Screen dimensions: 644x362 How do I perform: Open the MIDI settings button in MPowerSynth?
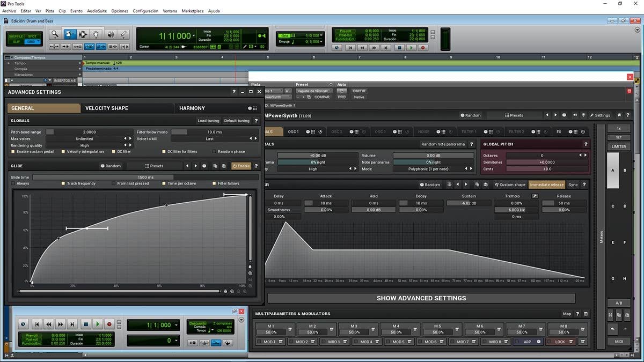click(x=619, y=342)
